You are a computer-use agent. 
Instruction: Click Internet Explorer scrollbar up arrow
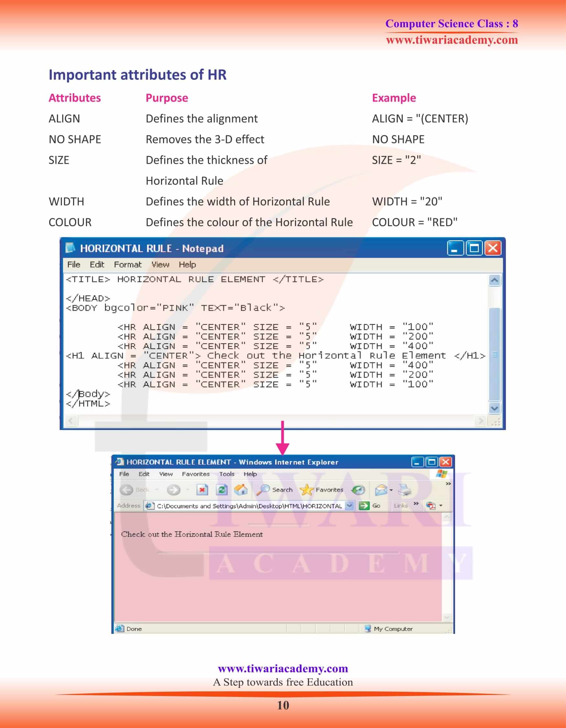tap(446, 517)
